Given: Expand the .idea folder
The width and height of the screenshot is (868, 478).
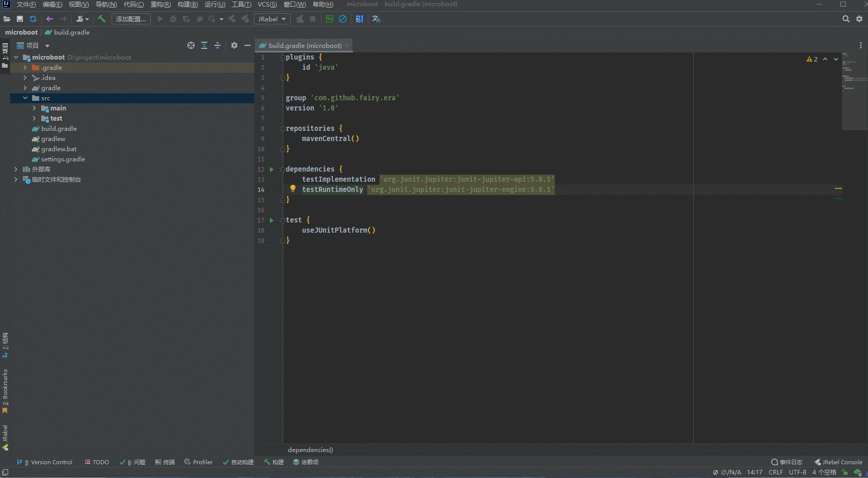Looking at the screenshot, I should 25,77.
